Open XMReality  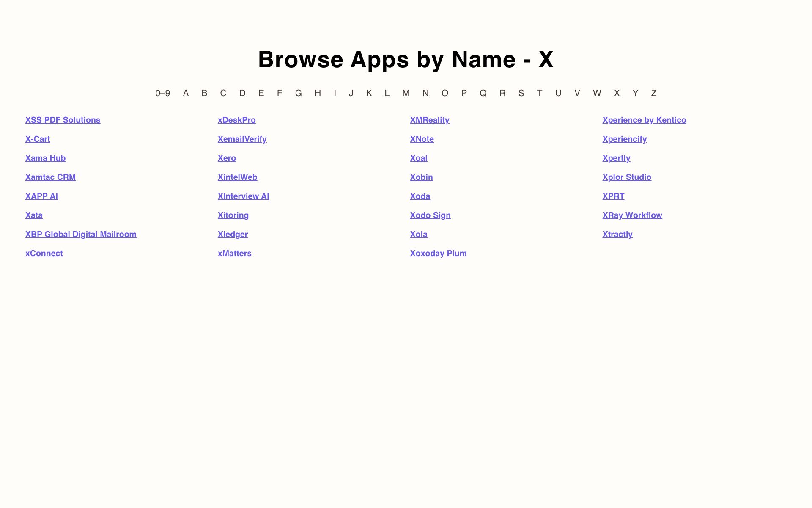430,120
